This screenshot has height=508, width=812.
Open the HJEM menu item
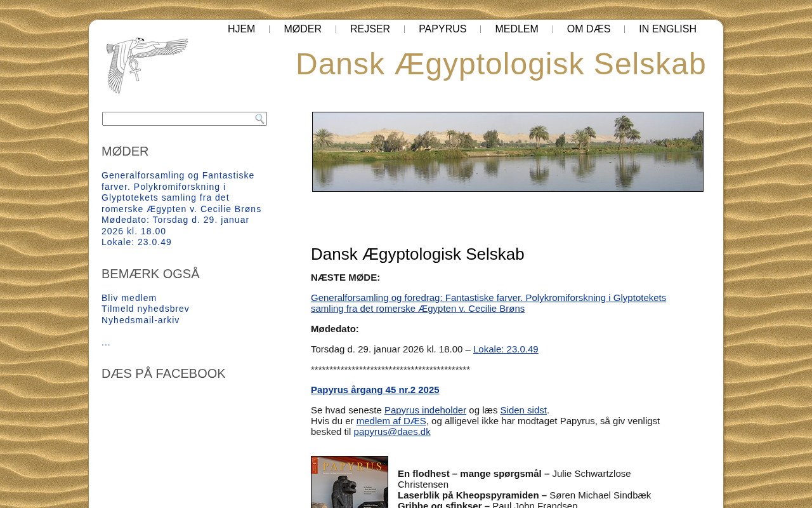tap(241, 29)
